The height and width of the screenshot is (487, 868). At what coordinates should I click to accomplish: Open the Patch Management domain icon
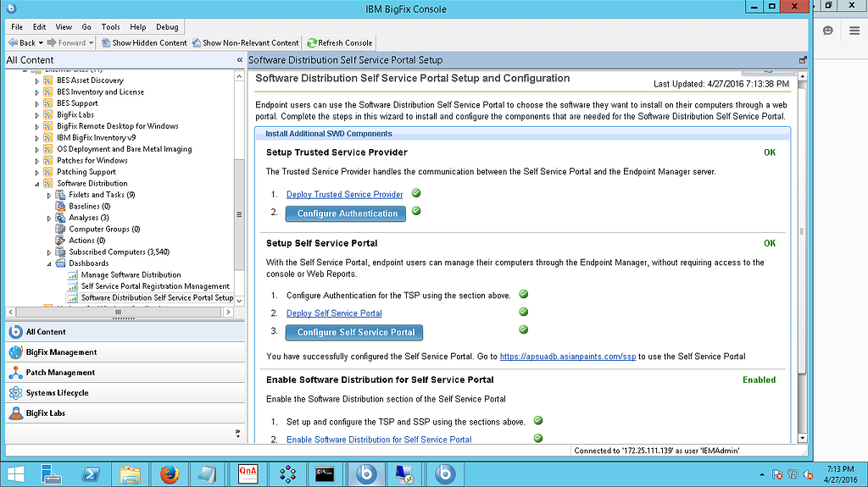(14, 373)
